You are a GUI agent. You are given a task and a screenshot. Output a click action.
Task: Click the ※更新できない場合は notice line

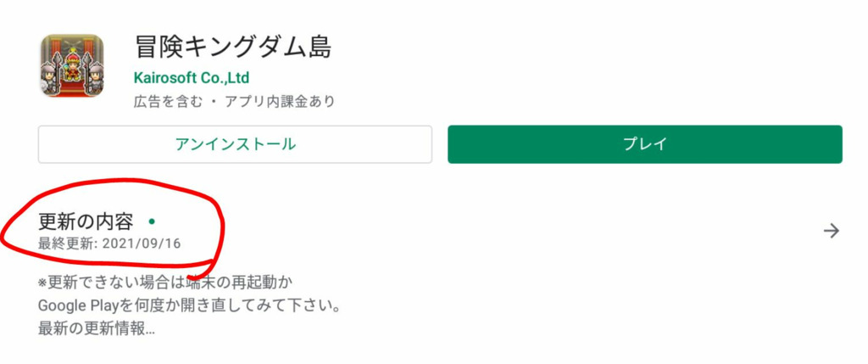165,283
